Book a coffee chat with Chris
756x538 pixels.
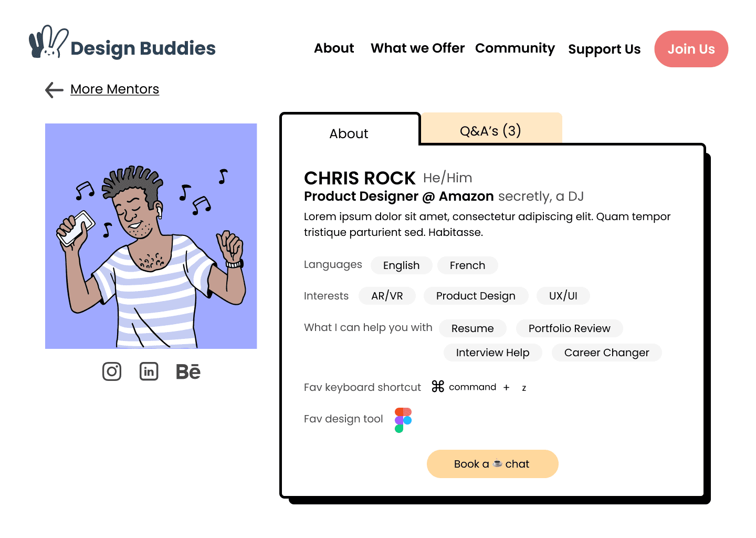click(x=492, y=464)
